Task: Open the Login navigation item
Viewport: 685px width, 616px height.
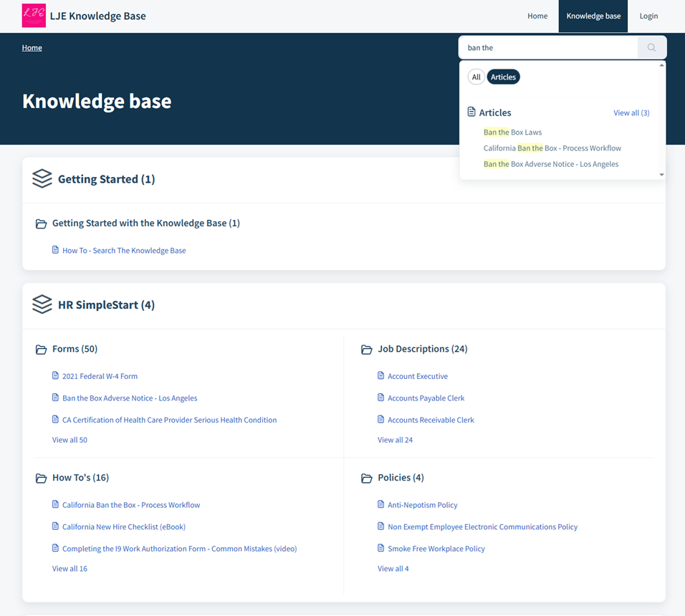Action: [x=648, y=16]
